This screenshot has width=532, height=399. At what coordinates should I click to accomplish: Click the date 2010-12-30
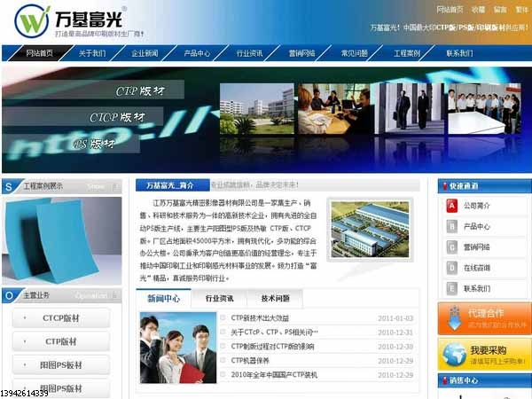pyautogui.click(x=395, y=347)
